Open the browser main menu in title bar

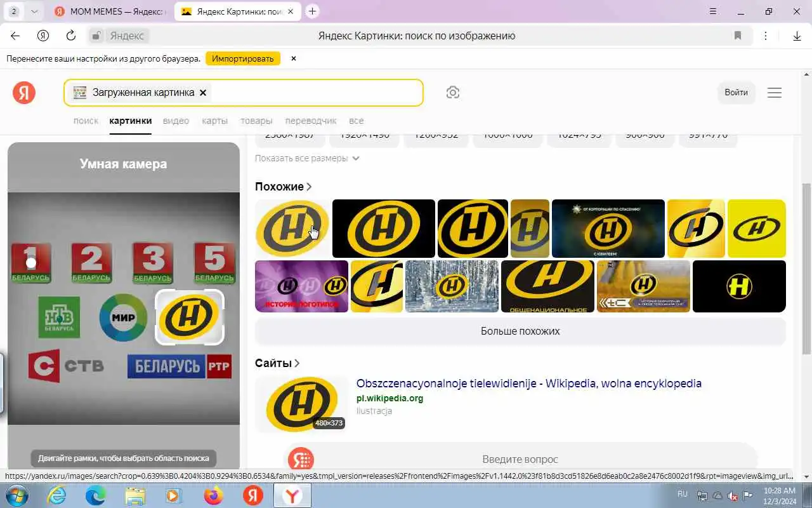(x=713, y=11)
